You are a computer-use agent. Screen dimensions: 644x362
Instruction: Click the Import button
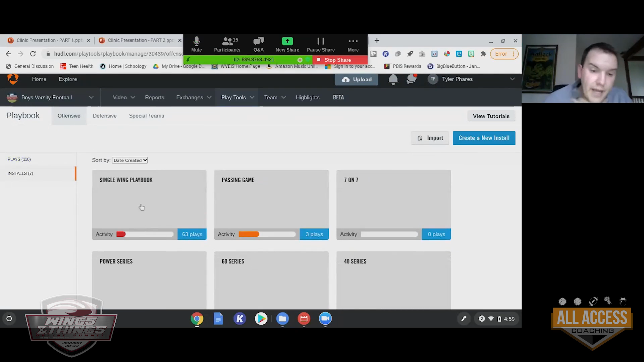coord(430,138)
